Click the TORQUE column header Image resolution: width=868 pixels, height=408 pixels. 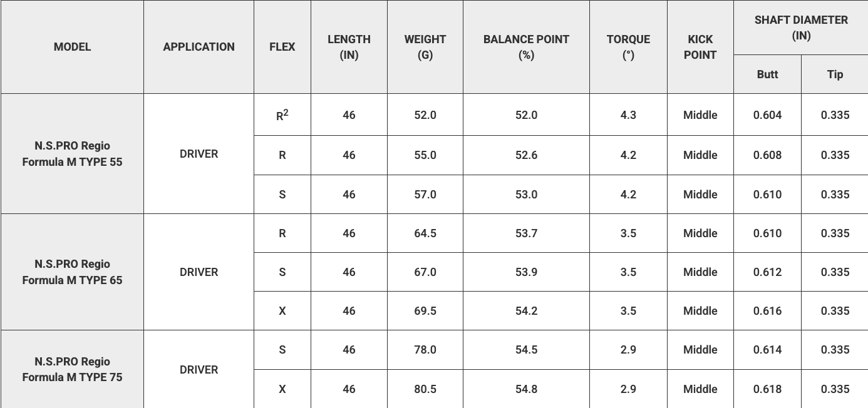point(629,47)
